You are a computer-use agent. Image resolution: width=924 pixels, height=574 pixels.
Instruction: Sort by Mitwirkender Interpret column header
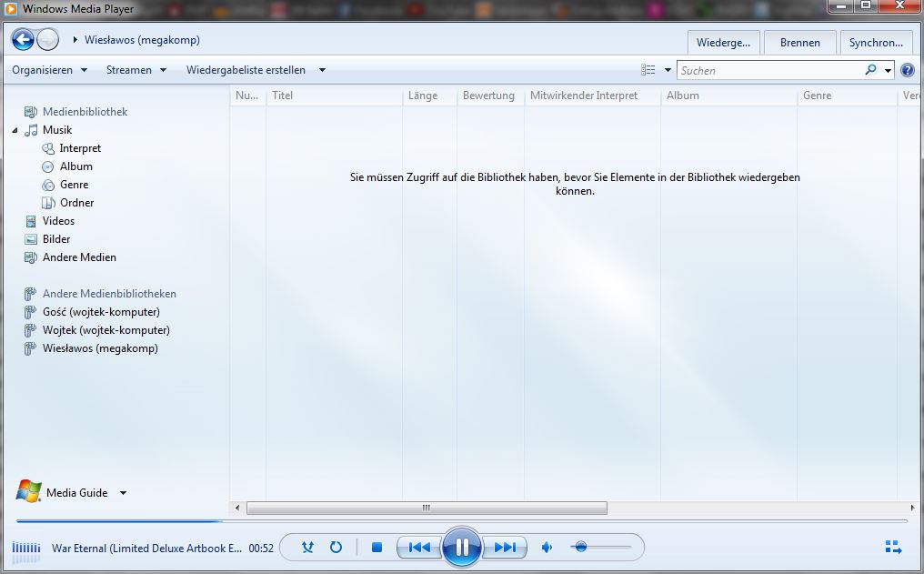tap(592, 96)
